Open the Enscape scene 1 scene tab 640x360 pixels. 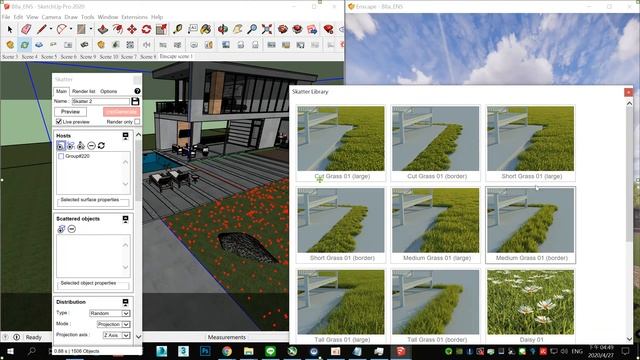(x=176, y=56)
